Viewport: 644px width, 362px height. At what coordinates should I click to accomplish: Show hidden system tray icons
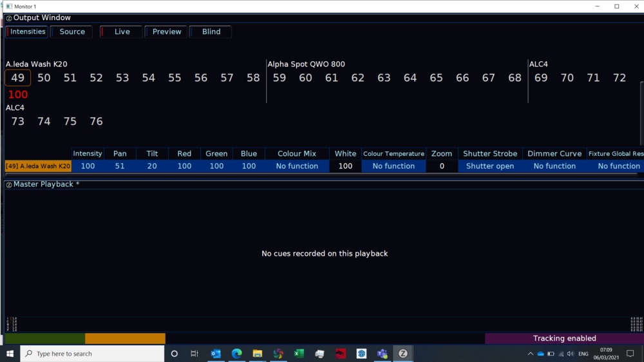pos(530,354)
